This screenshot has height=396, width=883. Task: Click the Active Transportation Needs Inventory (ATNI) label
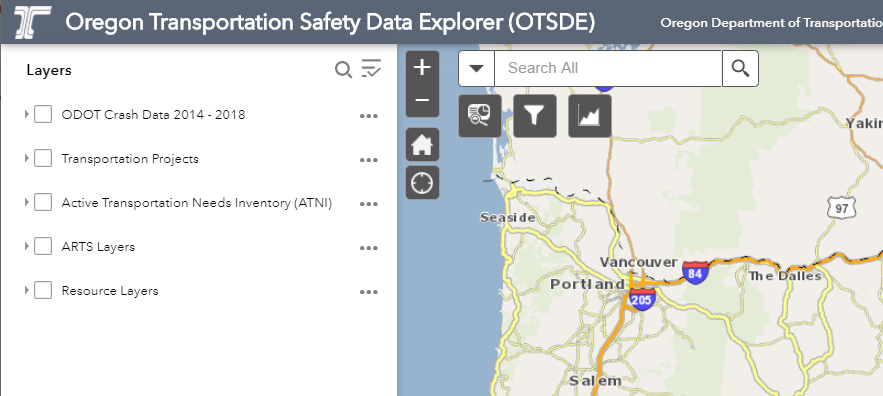point(197,203)
